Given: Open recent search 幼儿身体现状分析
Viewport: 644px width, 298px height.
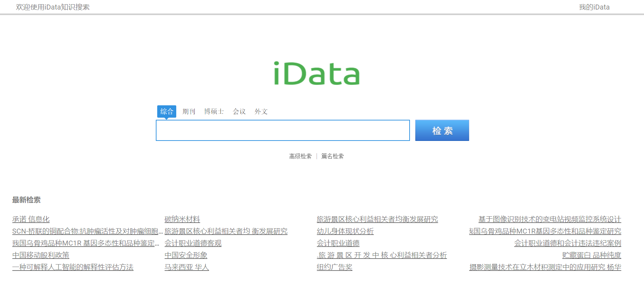Looking at the screenshot, I should pyautogui.click(x=345, y=231).
